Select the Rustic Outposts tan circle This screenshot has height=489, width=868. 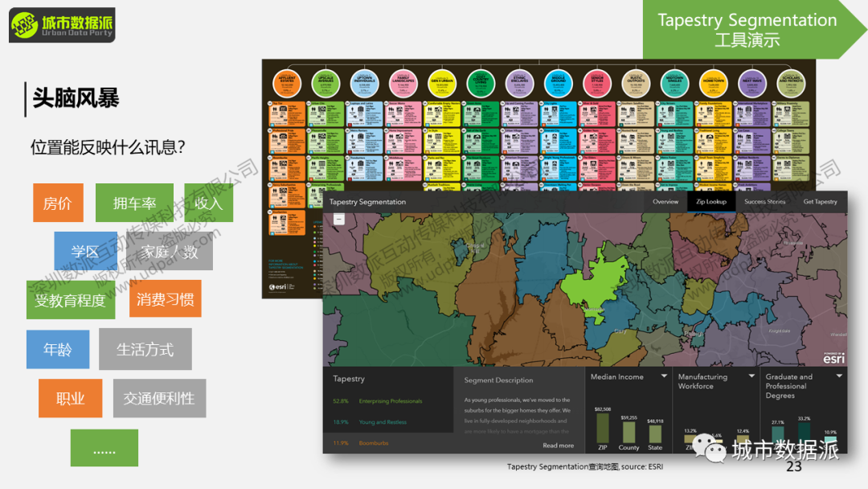pyautogui.click(x=636, y=83)
